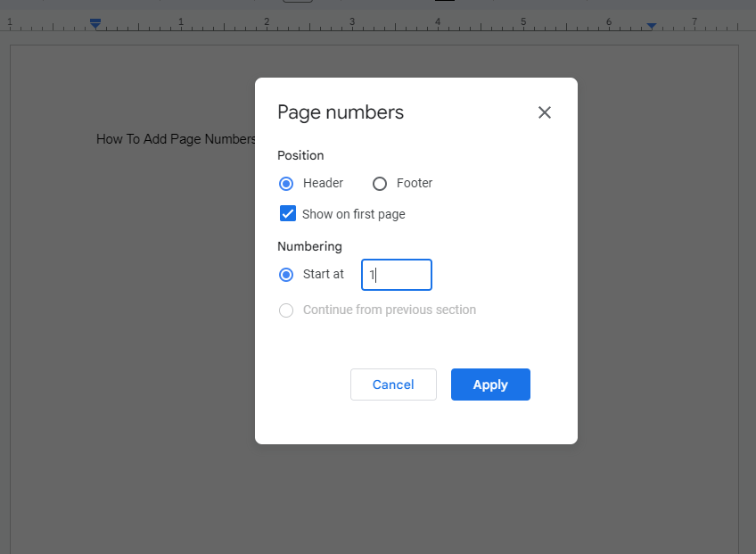Select the Start at numbering option

pos(286,275)
